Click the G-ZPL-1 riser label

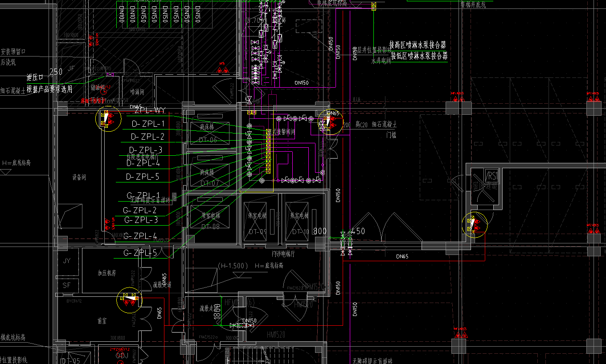pyautogui.click(x=143, y=195)
